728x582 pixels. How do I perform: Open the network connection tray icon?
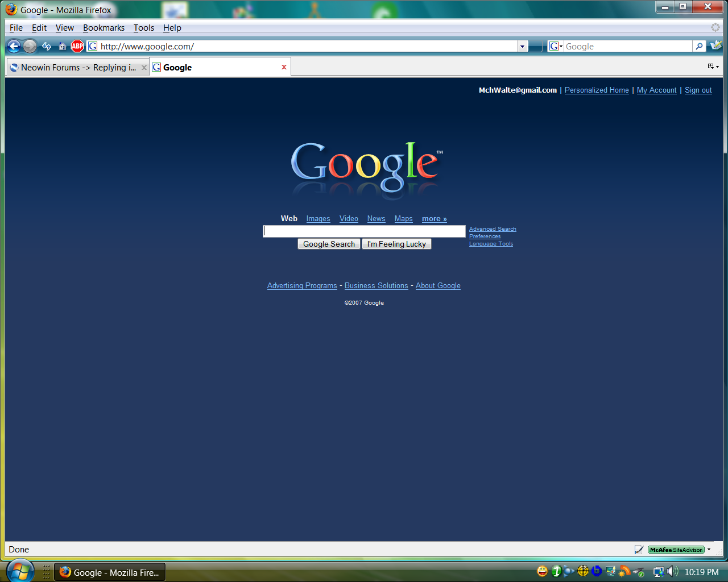click(659, 572)
